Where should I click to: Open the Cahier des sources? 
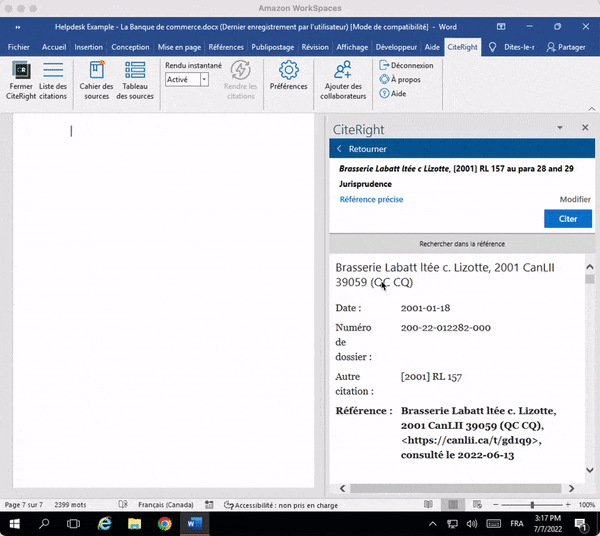96,80
